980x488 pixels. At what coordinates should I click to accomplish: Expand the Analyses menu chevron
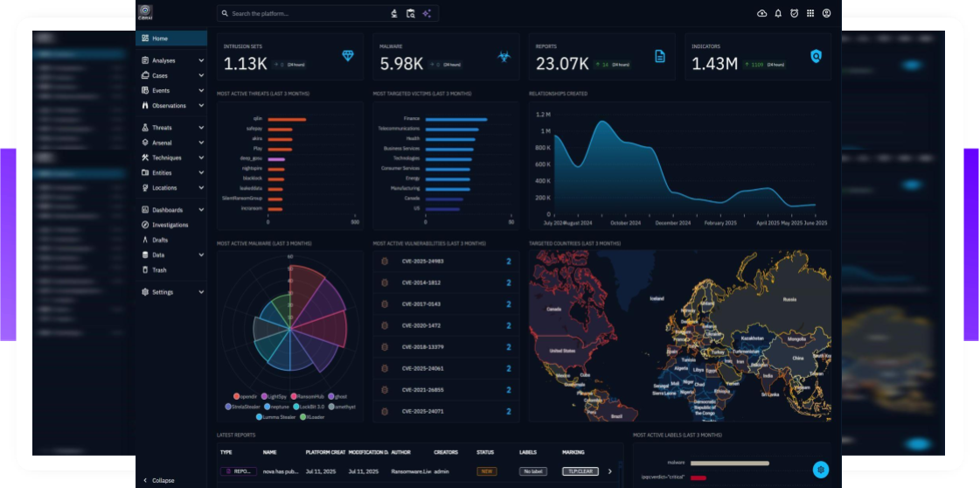tap(201, 60)
